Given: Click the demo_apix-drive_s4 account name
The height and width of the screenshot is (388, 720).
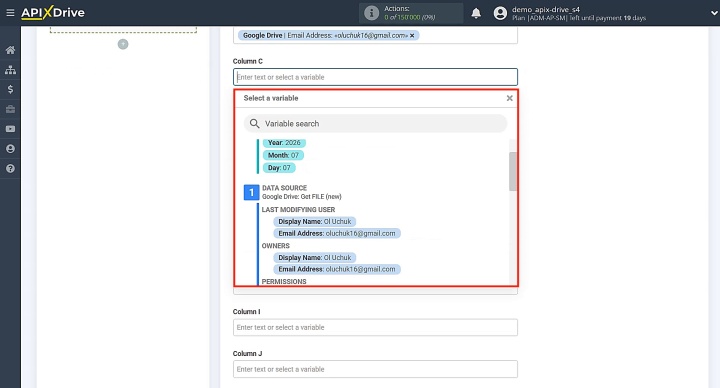Looking at the screenshot, I should tap(546, 9).
